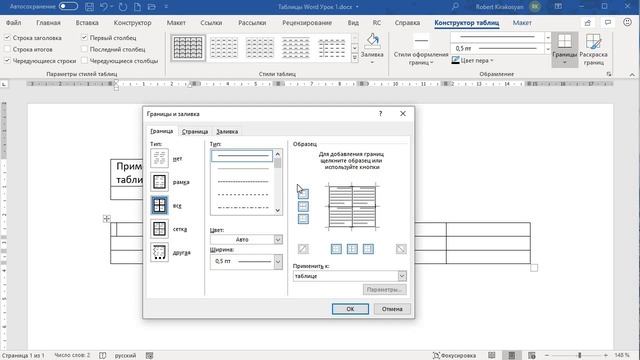Screen dimensions: 640x360
Task: Click the zoom in plus button
Action: pyautogui.click(x=606, y=356)
